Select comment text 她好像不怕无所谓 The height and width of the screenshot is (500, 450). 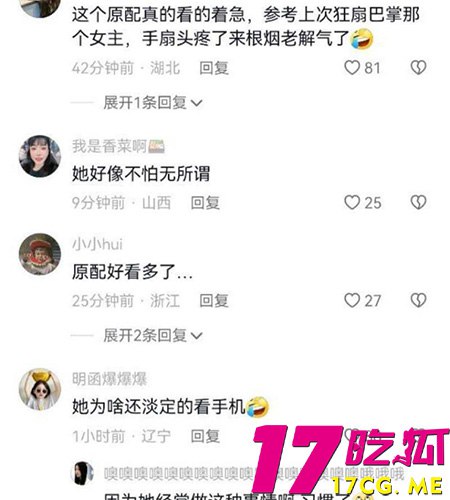tap(141, 174)
